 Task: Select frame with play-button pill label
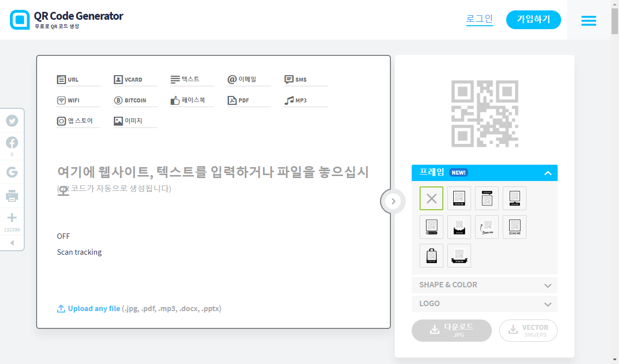431,227
